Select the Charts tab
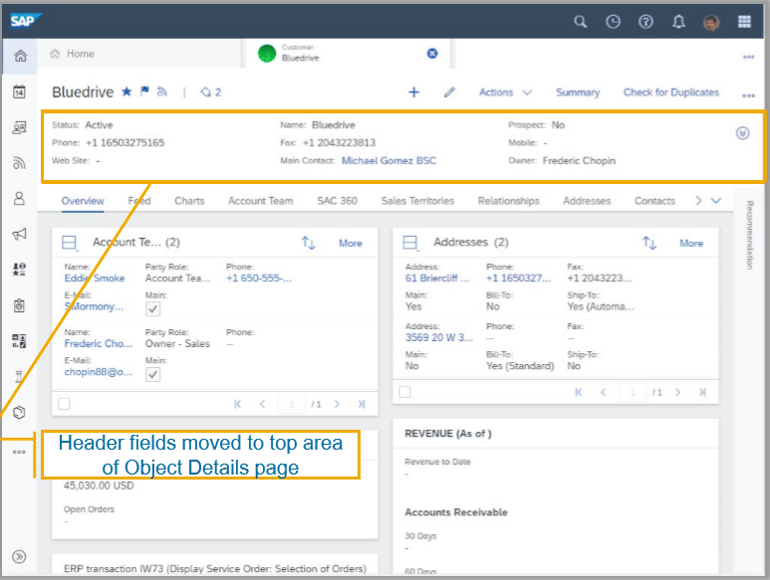 pos(189,201)
